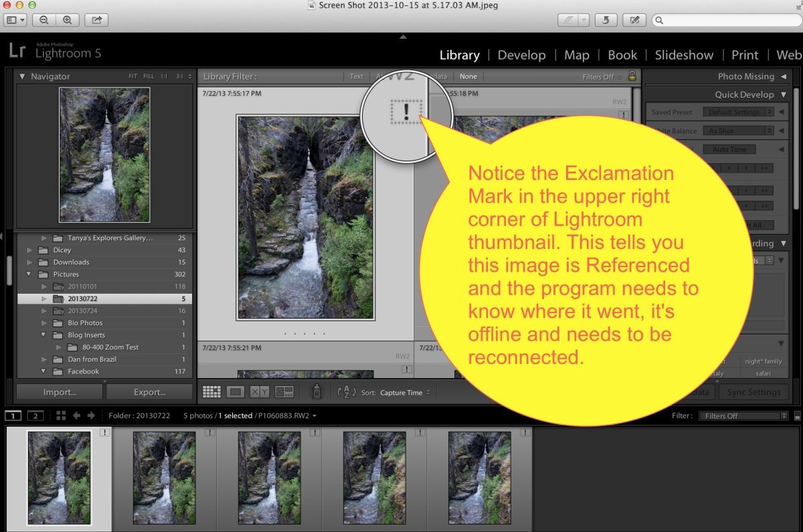
Task: Select the missing 20130724 folder
Action: point(104,311)
